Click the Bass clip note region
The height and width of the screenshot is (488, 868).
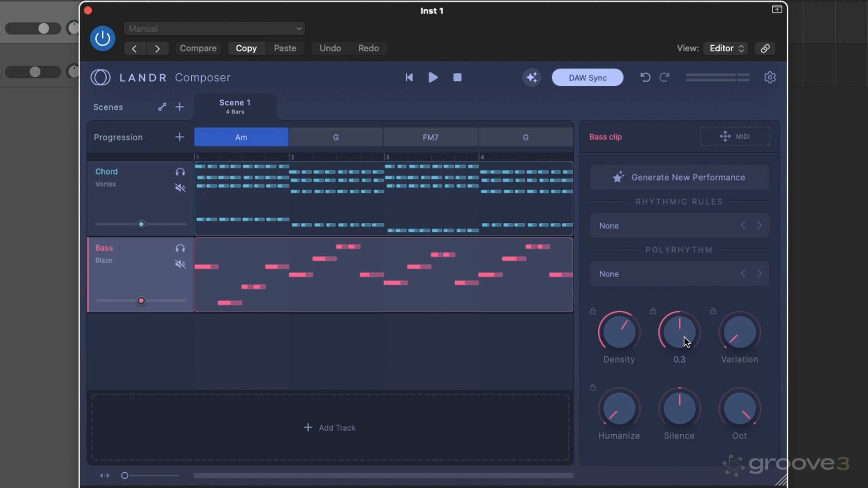coord(384,275)
